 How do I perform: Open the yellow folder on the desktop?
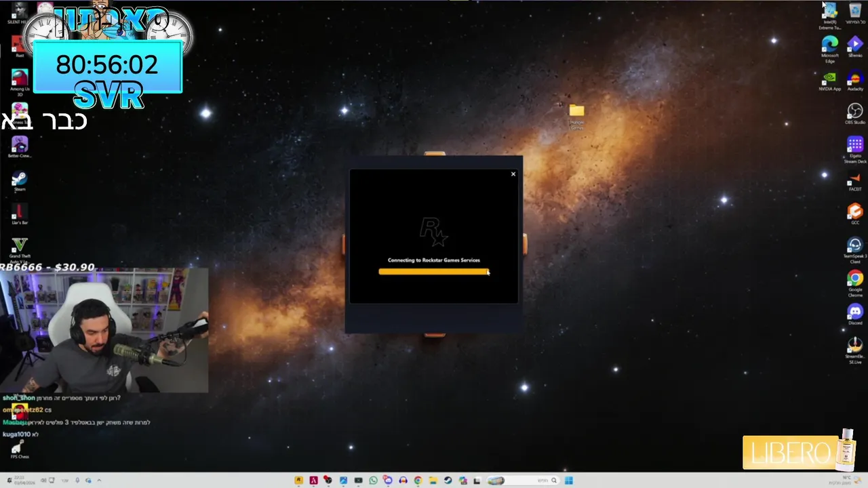pyautogui.click(x=576, y=116)
